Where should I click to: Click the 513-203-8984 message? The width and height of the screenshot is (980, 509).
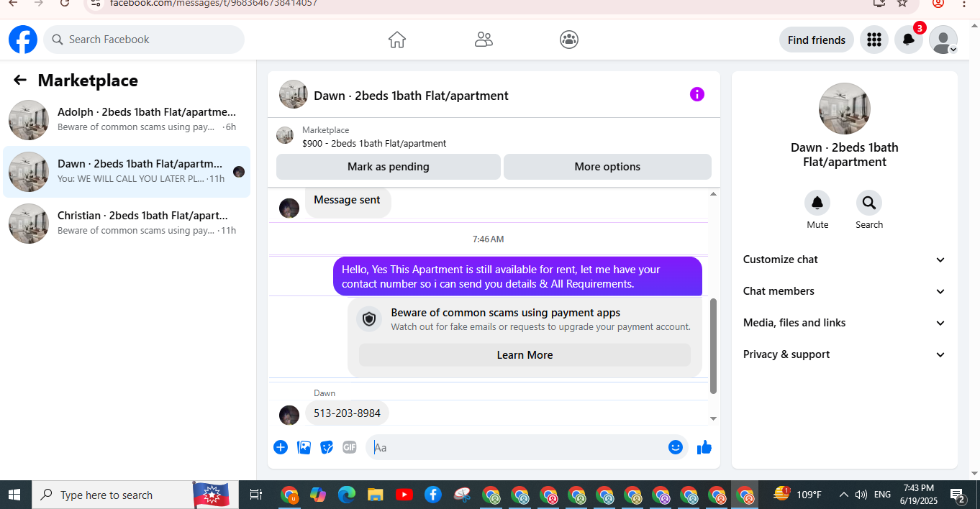coord(347,413)
